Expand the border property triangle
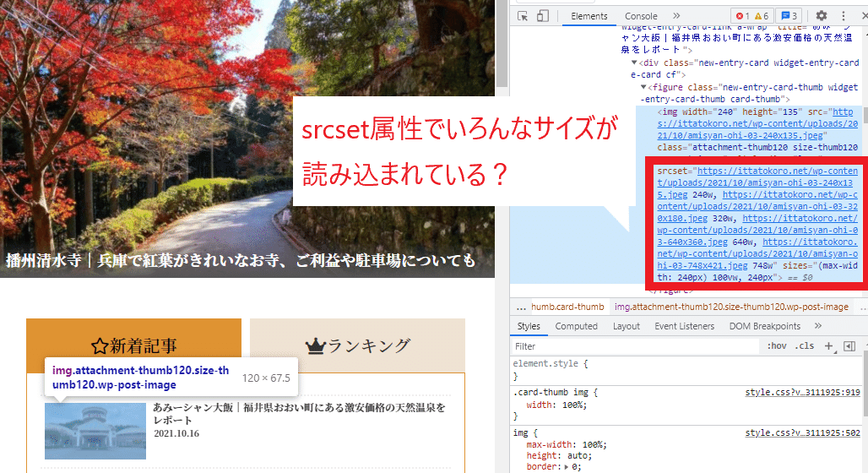868x473 pixels. point(567,467)
